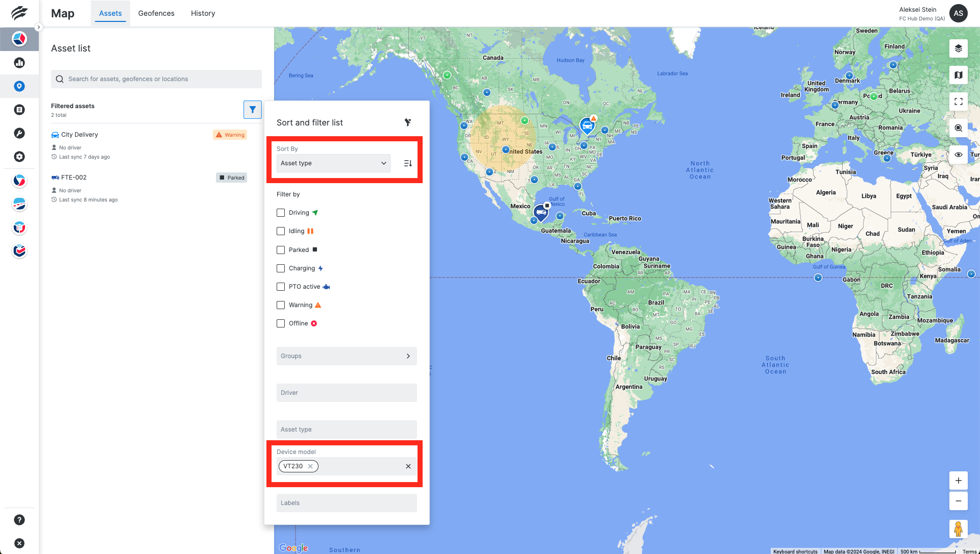This screenshot has height=554, width=980.
Task: Open the Asset type filter field
Action: [x=347, y=429]
